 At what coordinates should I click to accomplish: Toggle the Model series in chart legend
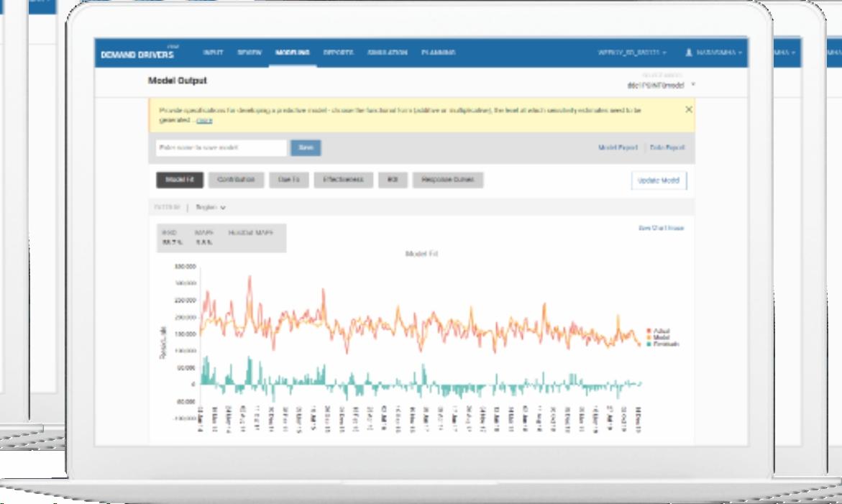click(657, 338)
